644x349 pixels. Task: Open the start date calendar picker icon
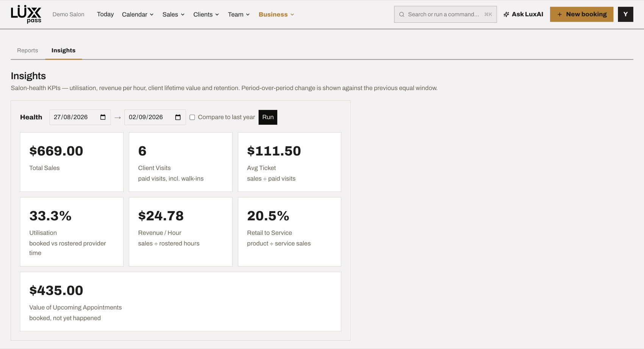[103, 117]
